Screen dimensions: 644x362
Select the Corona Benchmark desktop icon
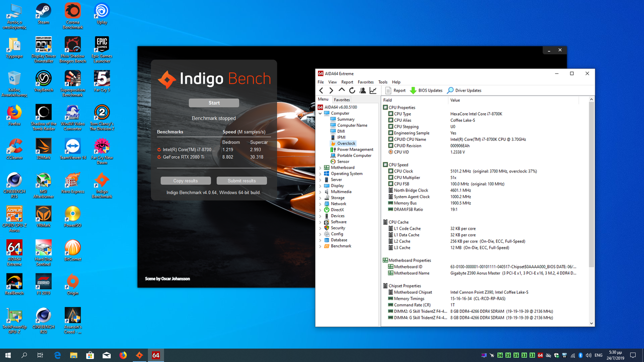pos(72,16)
